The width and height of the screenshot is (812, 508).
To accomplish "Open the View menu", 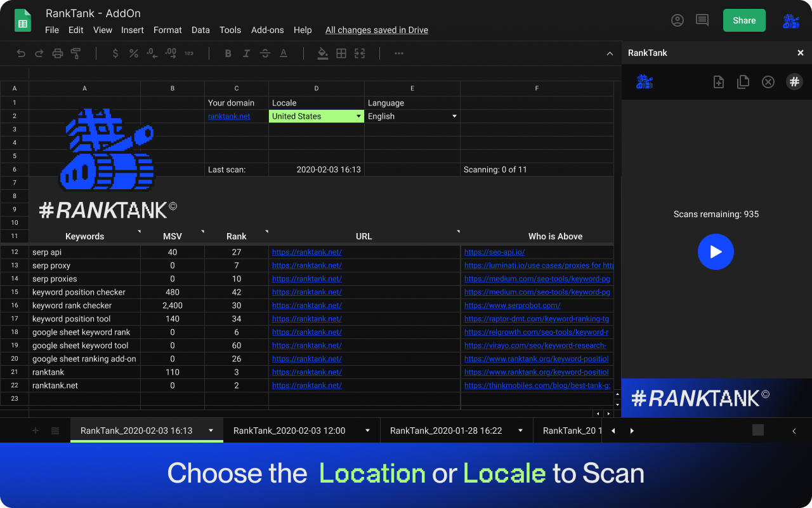I will [x=103, y=30].
